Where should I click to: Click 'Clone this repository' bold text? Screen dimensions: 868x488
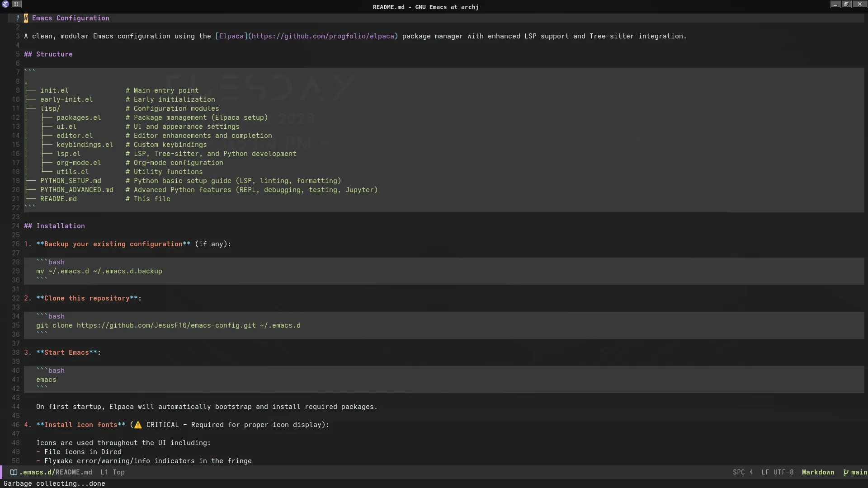pos(87,298)
